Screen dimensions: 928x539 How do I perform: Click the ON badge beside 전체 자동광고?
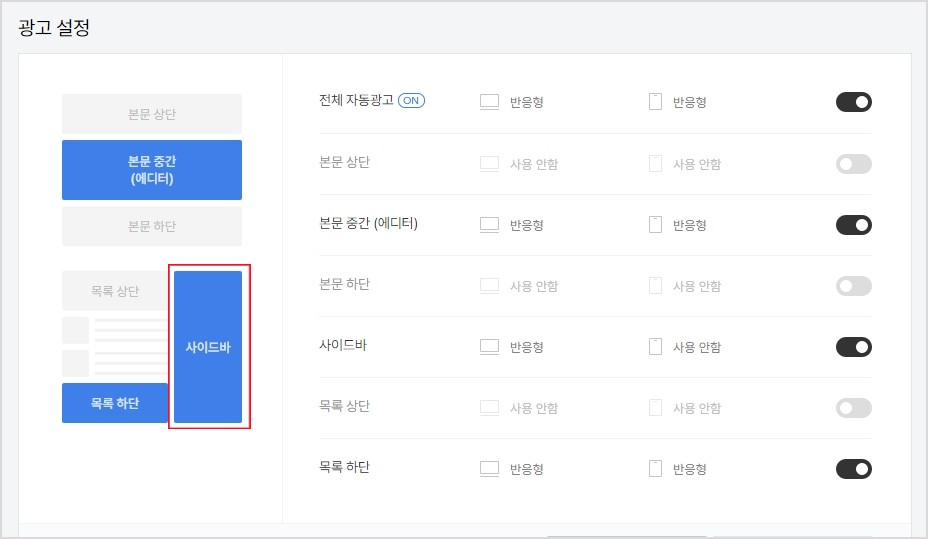[411, 101]
